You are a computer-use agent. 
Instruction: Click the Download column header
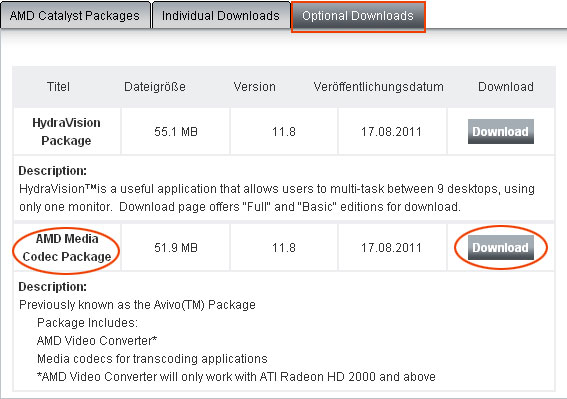[x=506, y=87]
